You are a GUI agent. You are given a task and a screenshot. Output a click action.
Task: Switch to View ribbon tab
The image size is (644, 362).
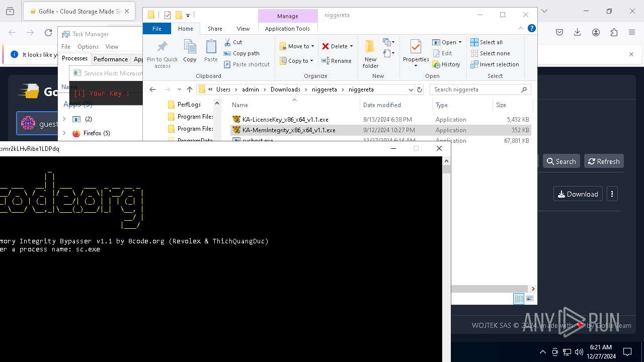tap(243, 29)
